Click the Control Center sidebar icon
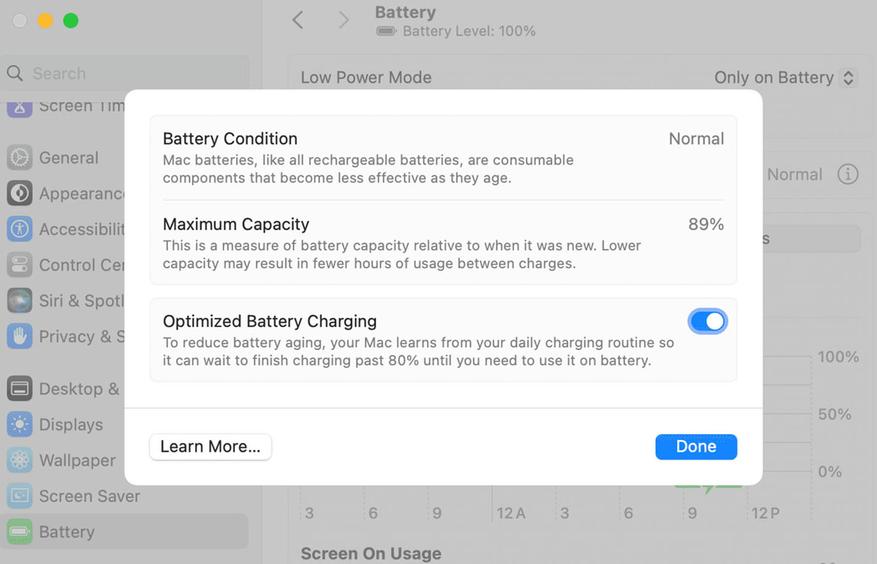 (x=20, y=265)
